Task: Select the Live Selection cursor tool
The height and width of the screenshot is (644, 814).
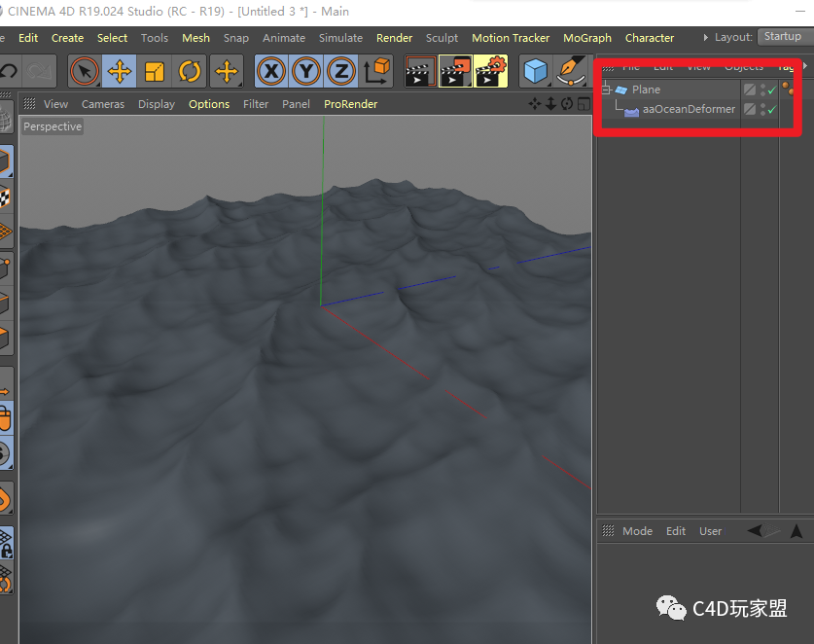Action: click(85, 71)
